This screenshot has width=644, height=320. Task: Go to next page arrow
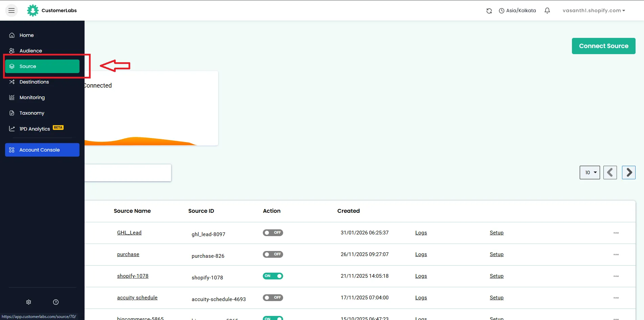tap(629, 173)
